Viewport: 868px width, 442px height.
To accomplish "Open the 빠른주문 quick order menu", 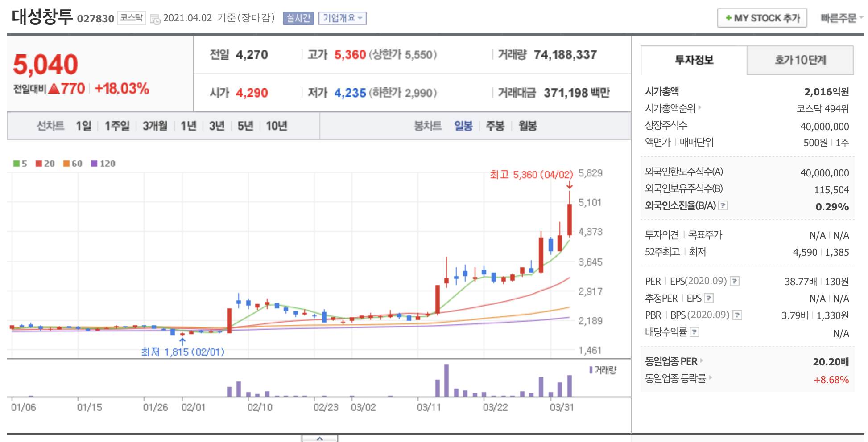I will 842,18.
